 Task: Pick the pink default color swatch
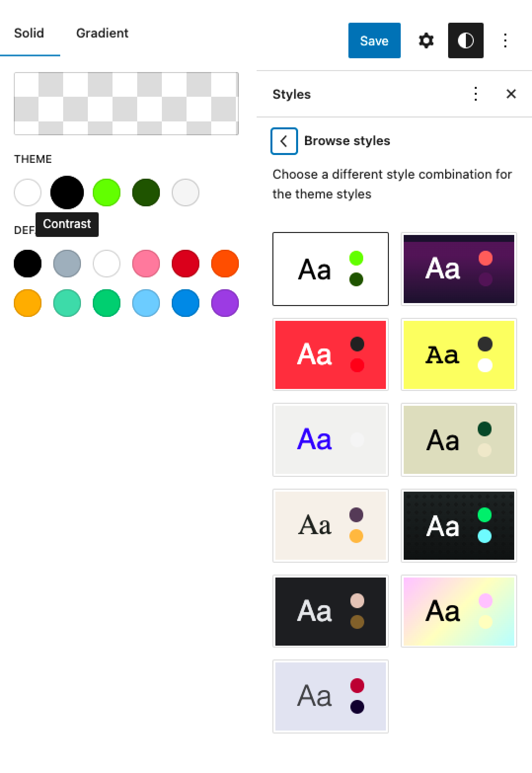pos(146,264)
